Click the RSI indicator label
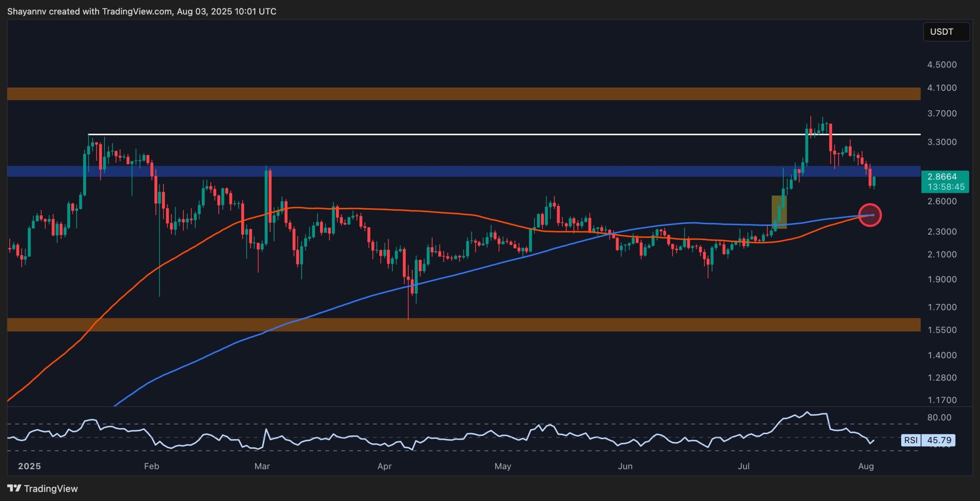 [911, 440]
